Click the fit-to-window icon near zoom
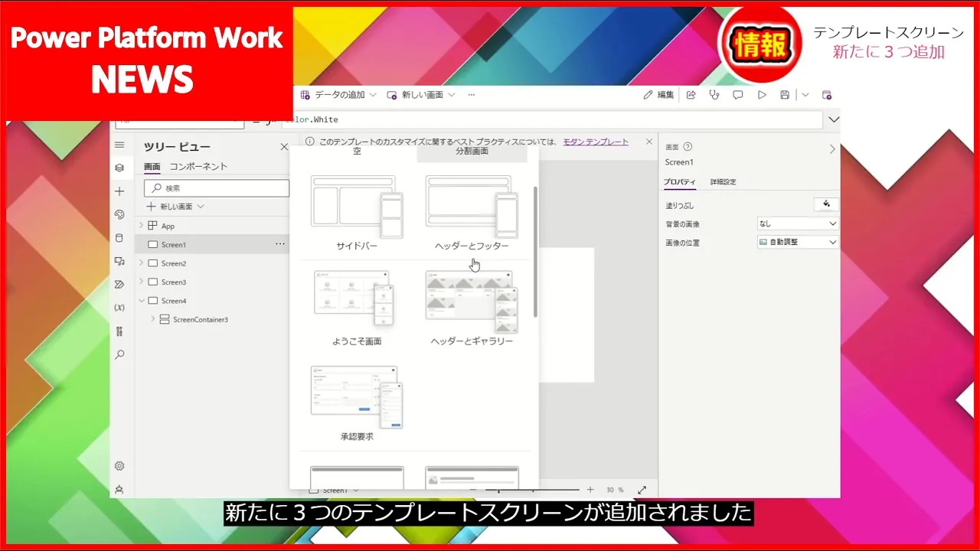 tap(642, 490)
